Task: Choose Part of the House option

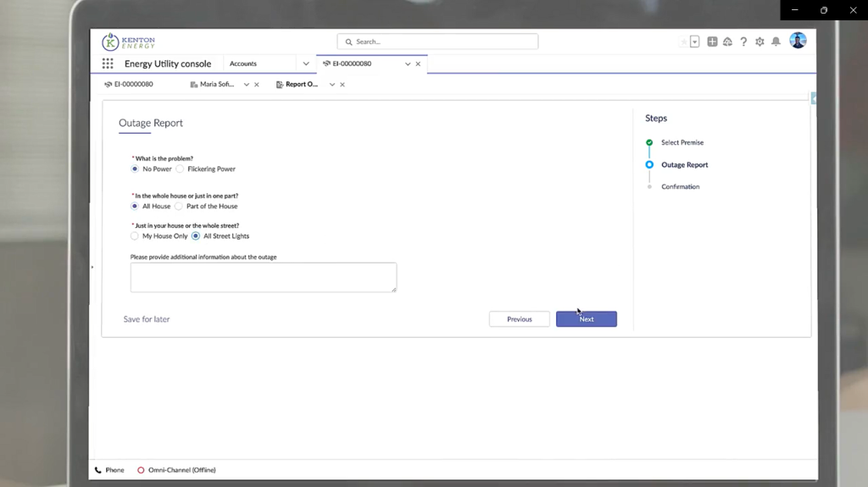Action: pyautogui.click(x=179, y=207)
